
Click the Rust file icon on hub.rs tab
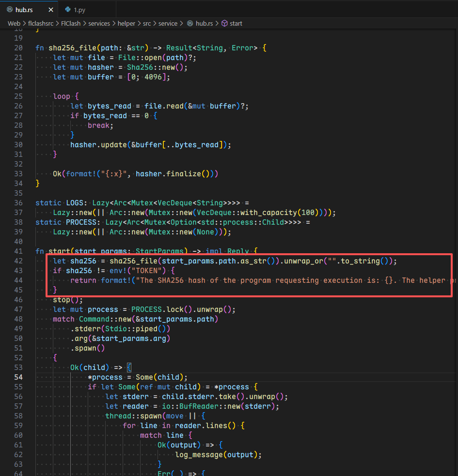click(x=10, y=9)
